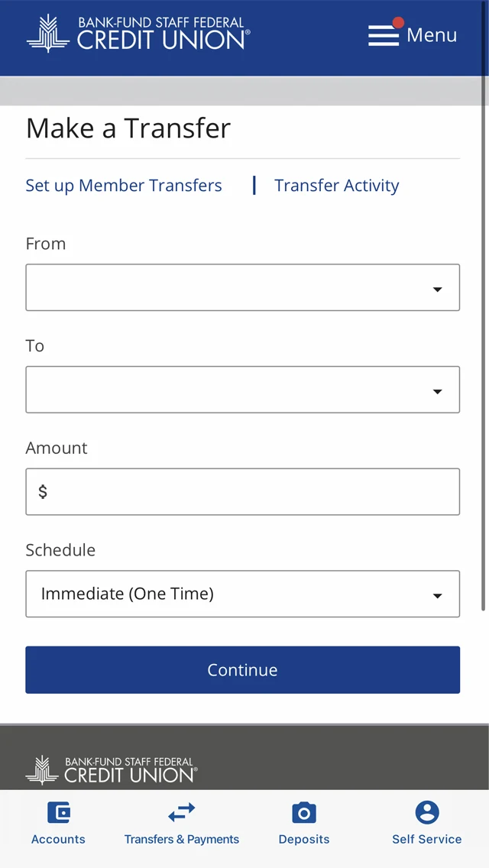The width and height of the screenshot is (489, 868).
Task: Open Self Service tab label
Action: [x=426, y=839]
